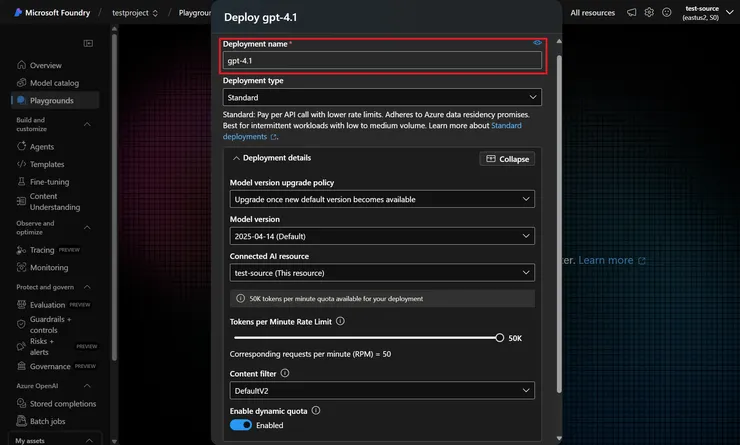
Task: Open announcements megaphone icon in header
Action: pos(631,13)
